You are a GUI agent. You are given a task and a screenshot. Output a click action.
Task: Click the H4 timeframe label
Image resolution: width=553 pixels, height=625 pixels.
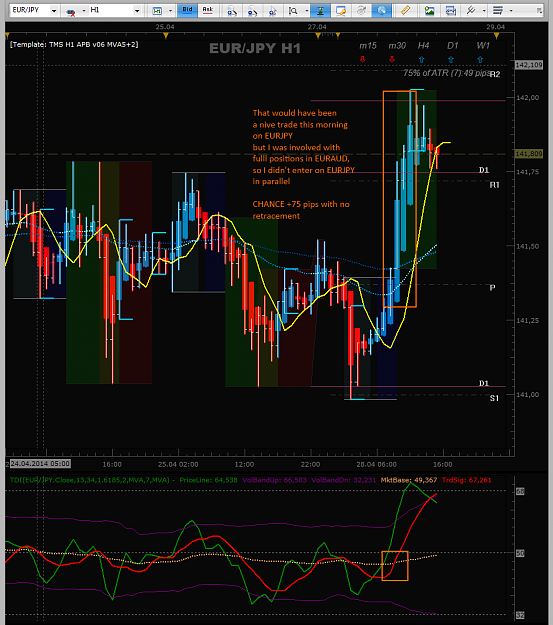(x=423, y=46)
